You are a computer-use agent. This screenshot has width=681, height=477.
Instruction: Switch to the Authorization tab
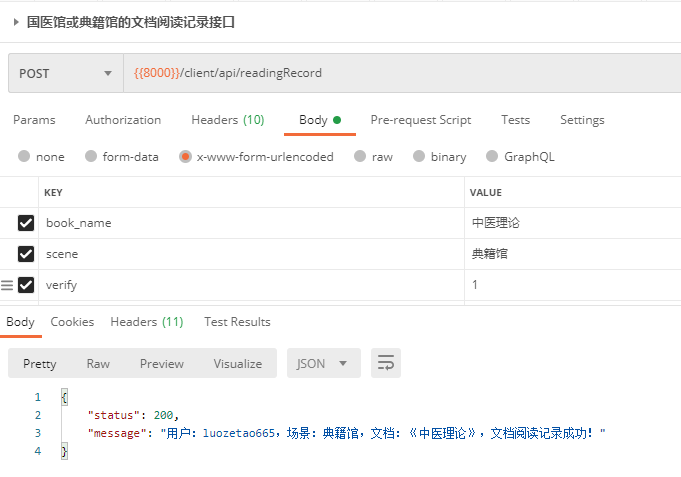[x=123, y=120]
